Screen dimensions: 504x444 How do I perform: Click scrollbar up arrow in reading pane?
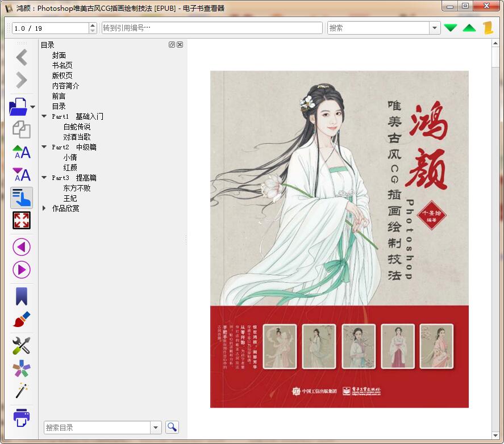point(495,43)
